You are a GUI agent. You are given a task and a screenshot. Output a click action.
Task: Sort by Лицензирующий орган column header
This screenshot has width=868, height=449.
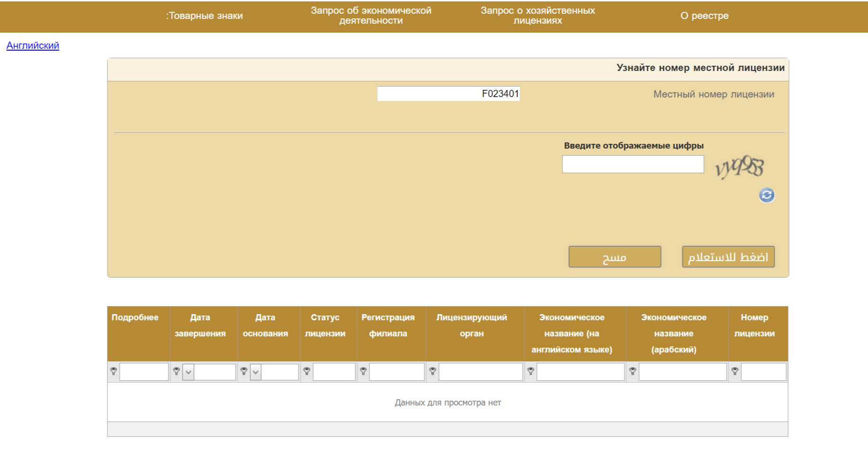point(475,334)
